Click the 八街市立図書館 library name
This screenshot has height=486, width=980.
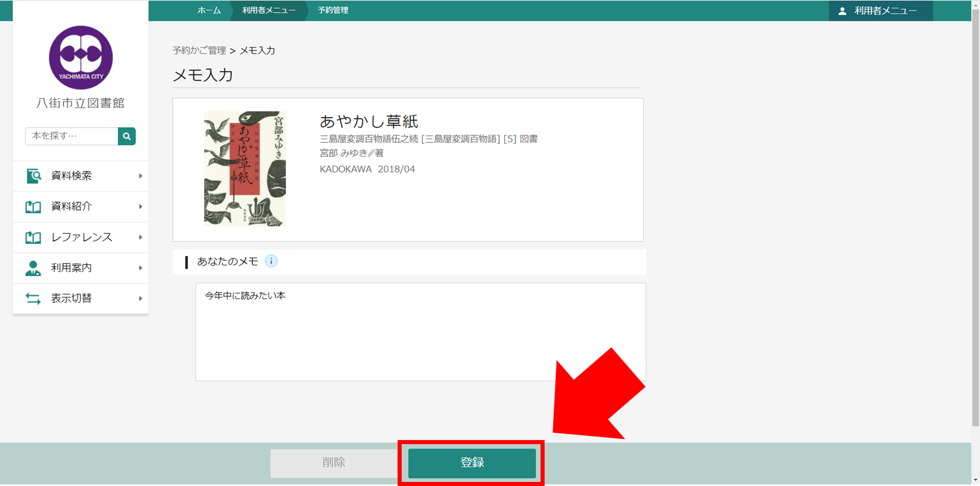(81, 103)
